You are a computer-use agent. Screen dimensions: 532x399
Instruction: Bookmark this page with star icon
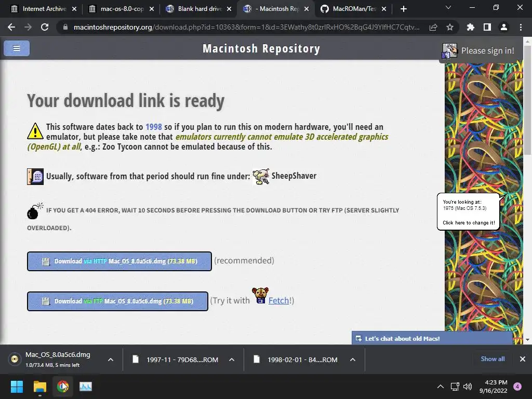tap(450, 27)
